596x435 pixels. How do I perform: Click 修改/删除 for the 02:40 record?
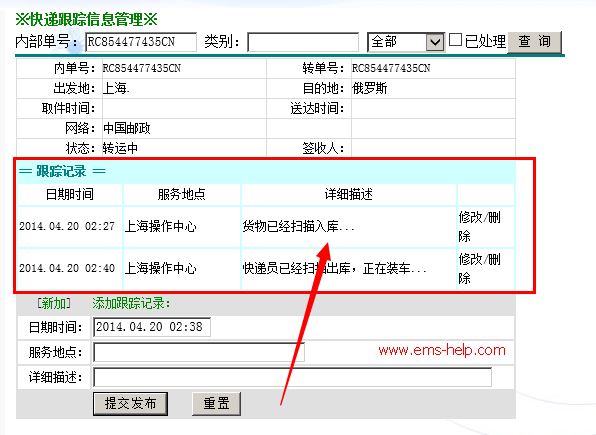(x=480, y=268)
